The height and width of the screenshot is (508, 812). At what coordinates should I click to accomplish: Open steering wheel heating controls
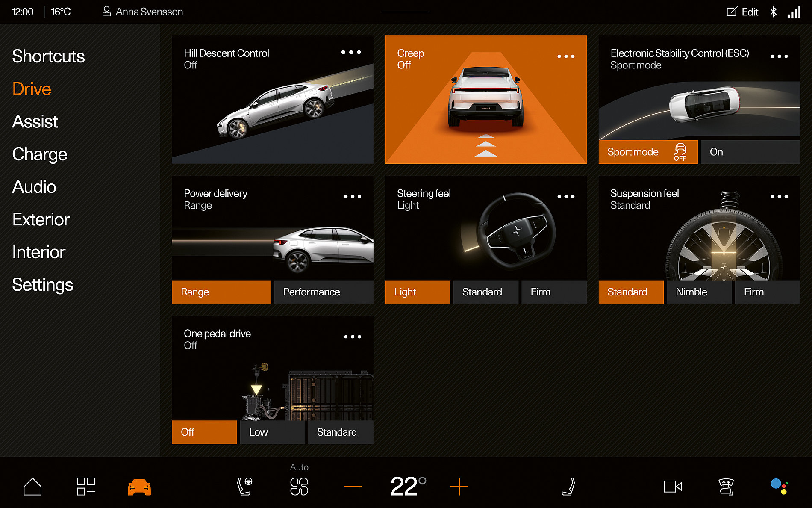coord(246,486)
